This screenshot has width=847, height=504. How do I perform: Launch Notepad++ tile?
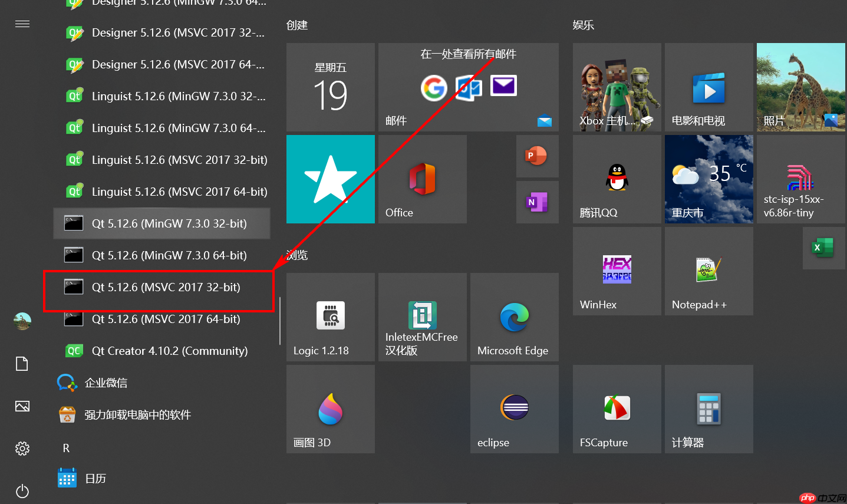point(709,271)
